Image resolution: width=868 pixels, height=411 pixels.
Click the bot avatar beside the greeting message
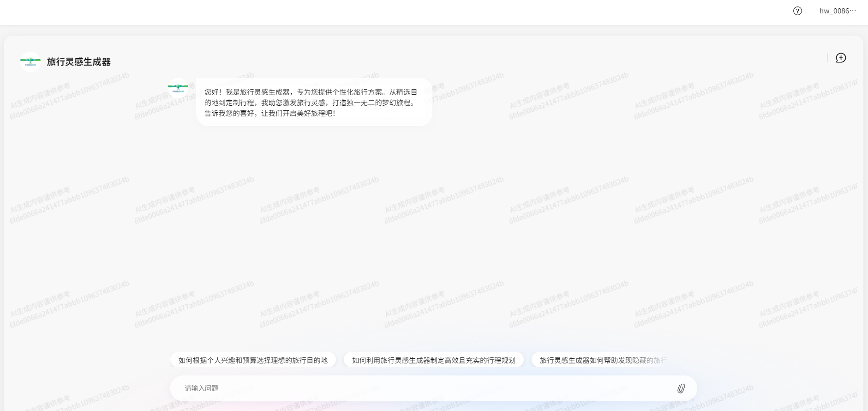pyautogui.click(x=178, y=88)
